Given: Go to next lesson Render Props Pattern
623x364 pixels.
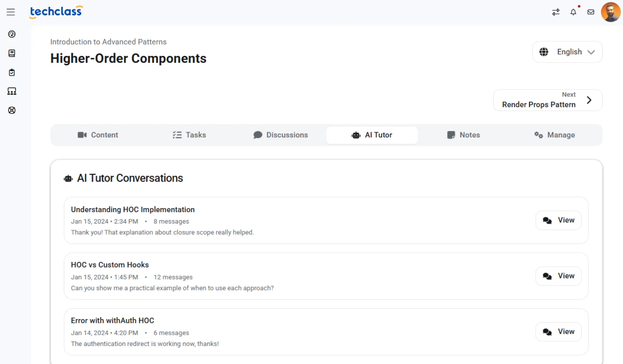Looking at the screenshot, I should point(547,100).
